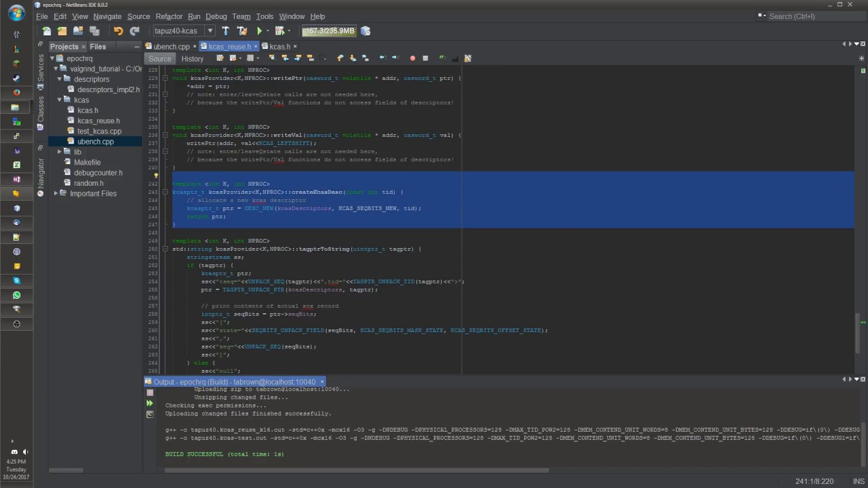The image size is (868, 488).
Task: Click the green re-run arrows in Output panel
Action: [x=150, y=403]
